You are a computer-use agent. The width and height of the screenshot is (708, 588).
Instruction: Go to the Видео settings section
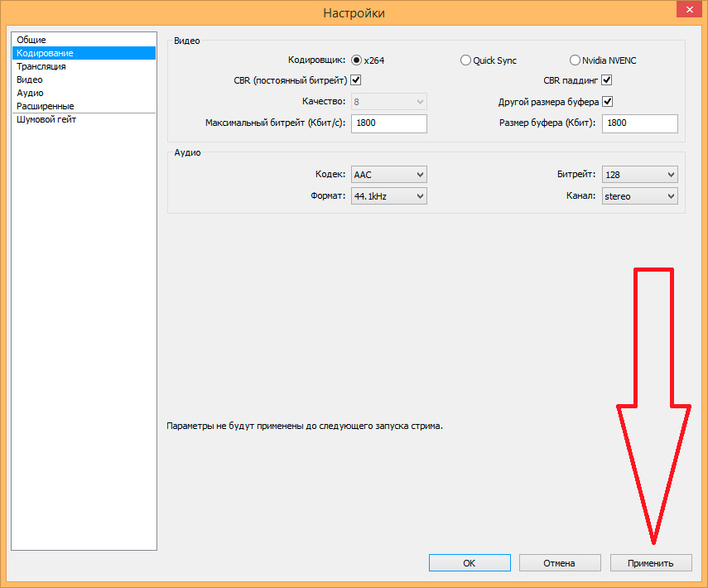click(30, 80)
